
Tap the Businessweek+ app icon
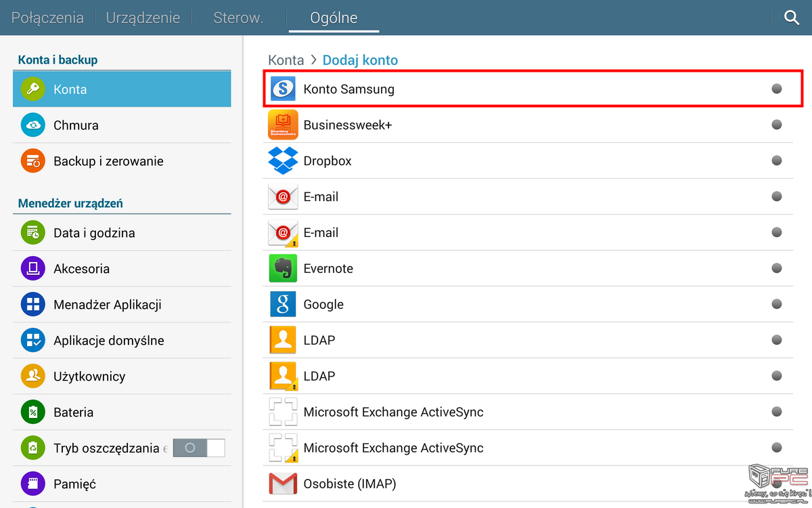[x=283, y=125]
